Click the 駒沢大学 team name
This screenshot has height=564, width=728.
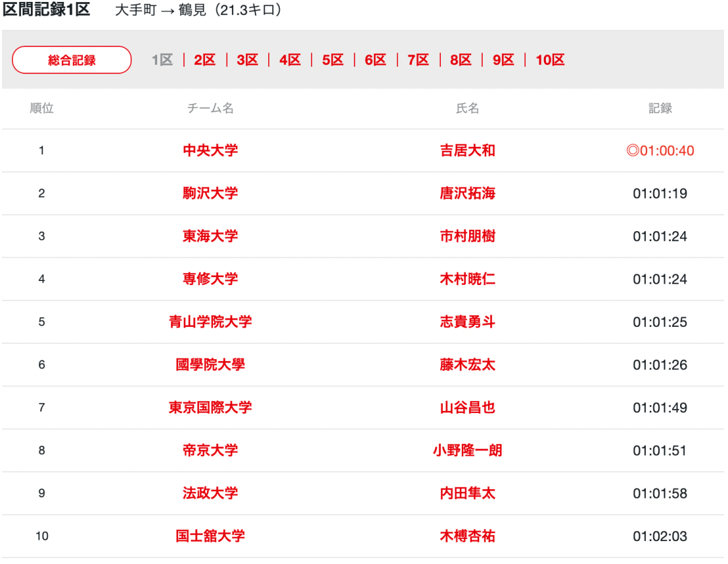[210, 193]
